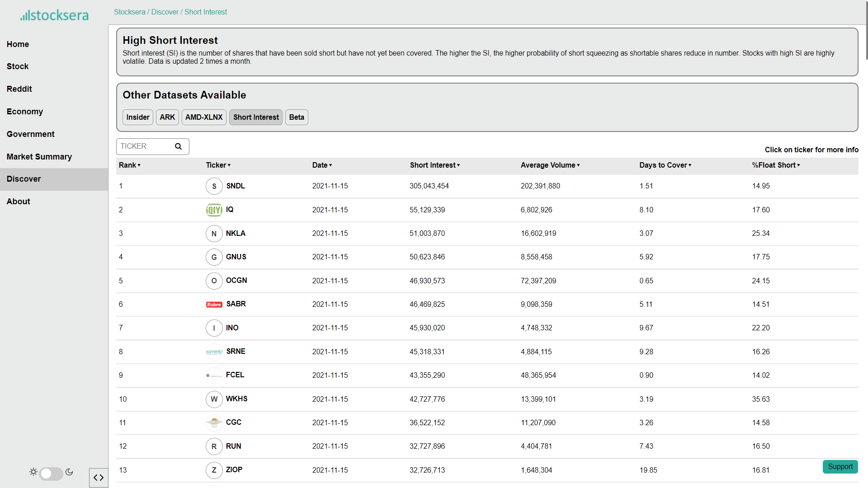Open Market Summary in sidebar
Screen dimensions: 868x488
point(39,157)
